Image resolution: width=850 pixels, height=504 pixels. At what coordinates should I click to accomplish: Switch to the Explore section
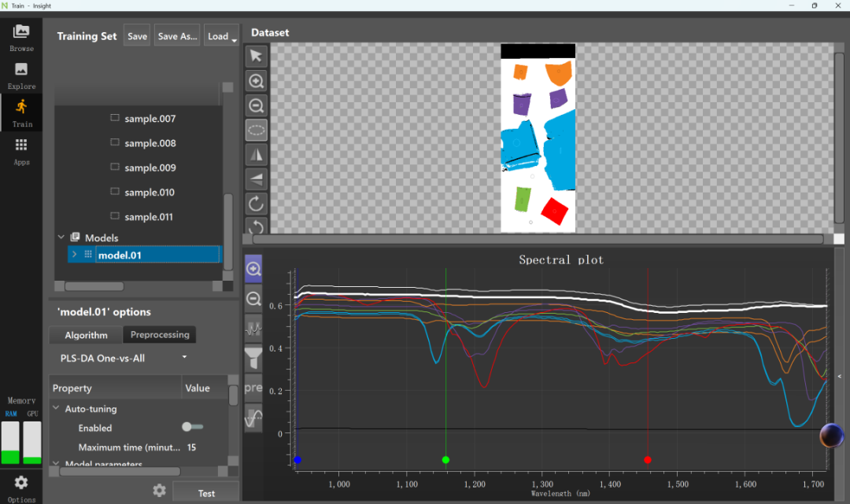[x=21, y=75]
